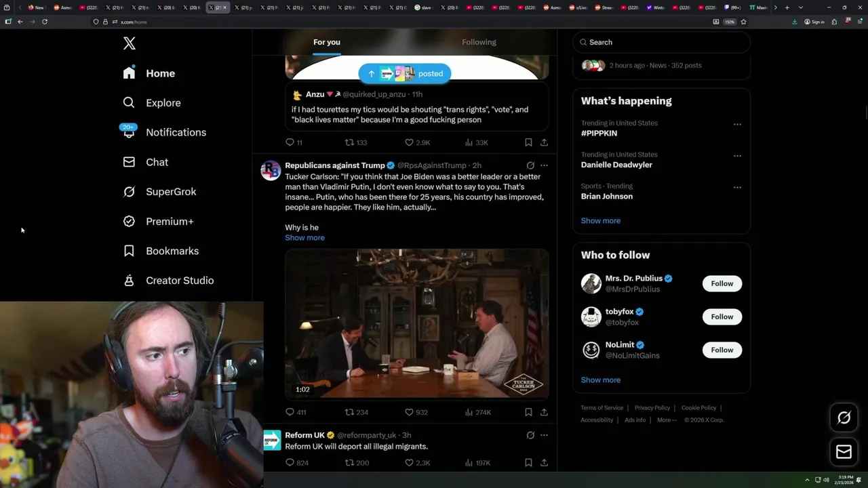Bookmark Anzu's post
The width and height of the screenshot is (868, 488).
(528, 142)
